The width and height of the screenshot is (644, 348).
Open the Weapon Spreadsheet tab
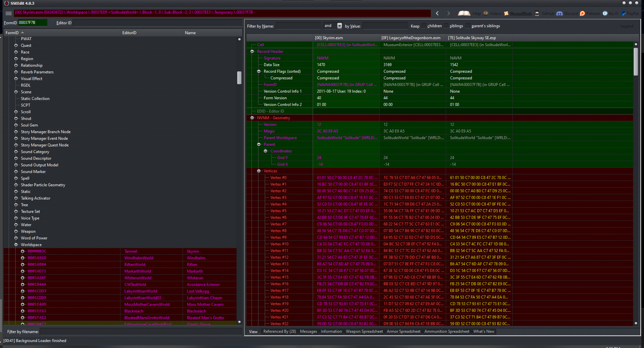coord(364,332)
